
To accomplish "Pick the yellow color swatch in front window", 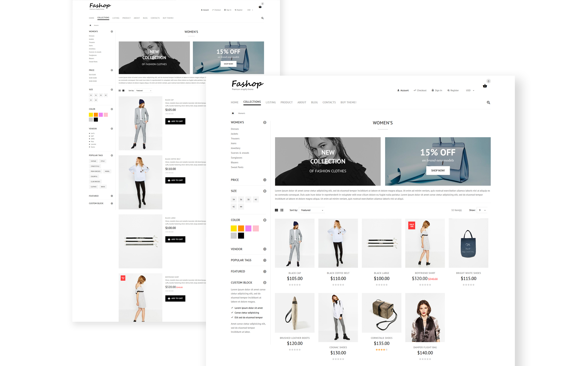I will (234, 228).
